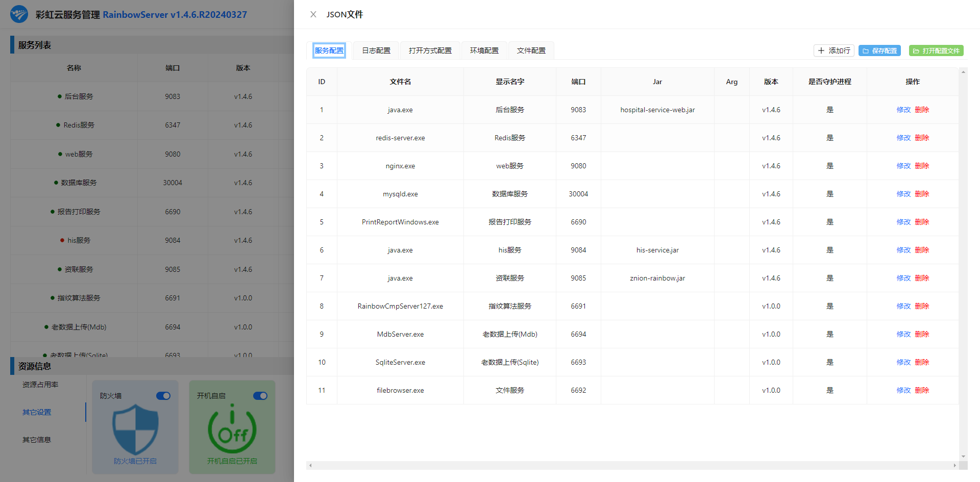Click the 保存配置 button
This screenshot has width=980, height=482.
(x=879, y=50)
